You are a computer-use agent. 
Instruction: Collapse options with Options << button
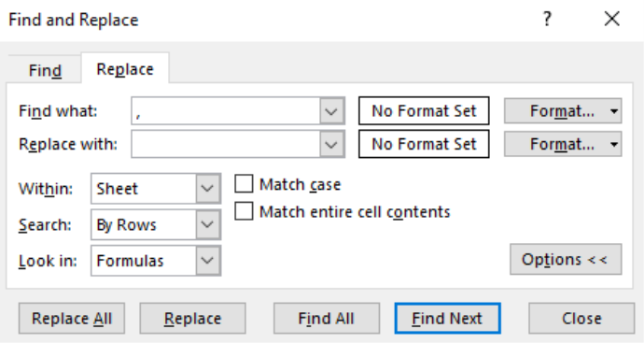point(566,260)
